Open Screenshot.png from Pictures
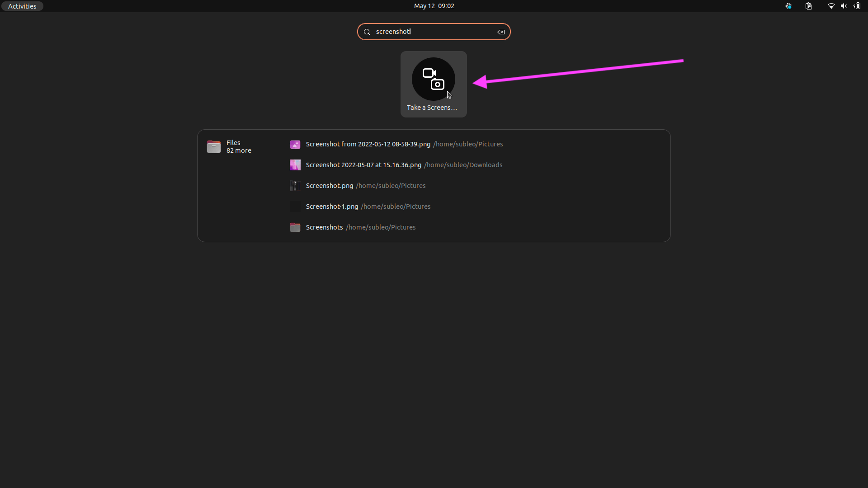This screenshot has width=868, height=488. click(330, 186)
